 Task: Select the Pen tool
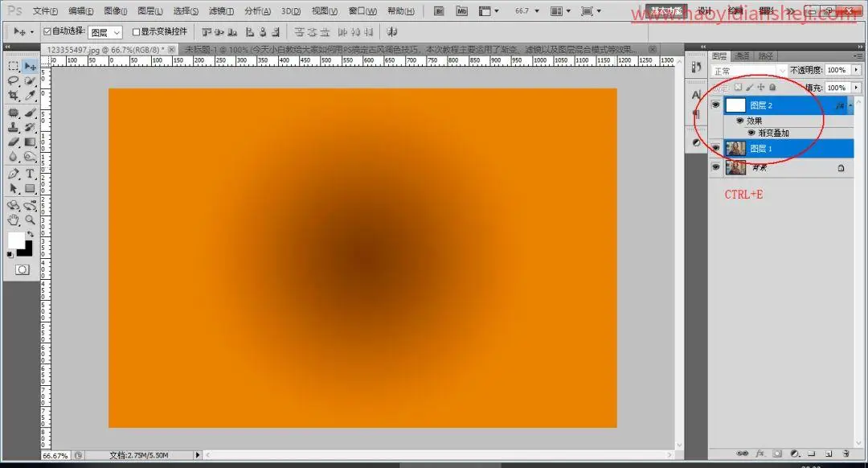tap(14, 174)
